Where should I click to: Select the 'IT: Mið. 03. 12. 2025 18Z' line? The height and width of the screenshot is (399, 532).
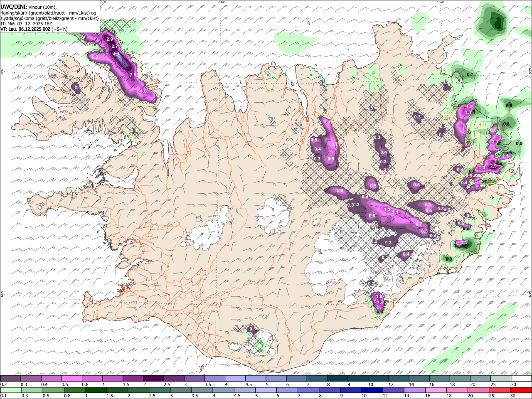coord(26,24)
